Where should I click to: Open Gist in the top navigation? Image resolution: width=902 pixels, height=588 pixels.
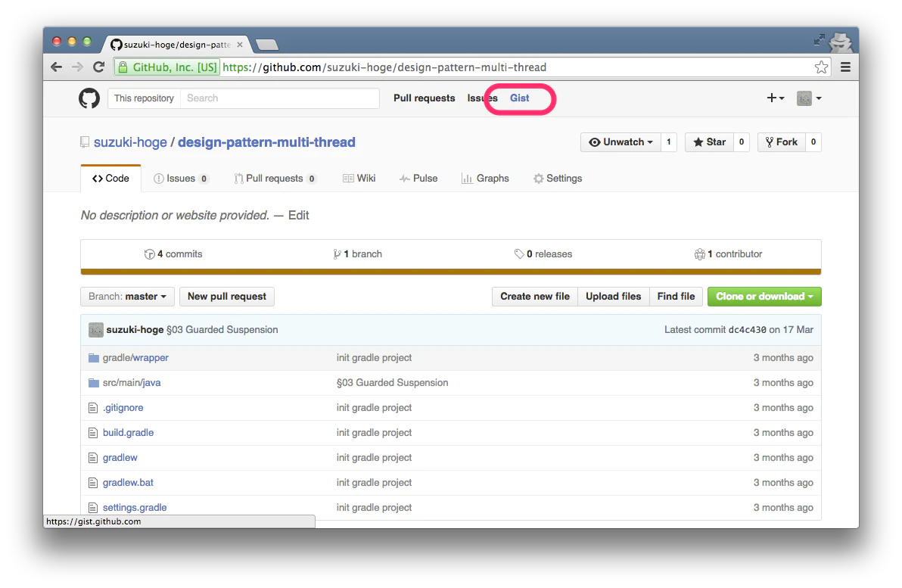pyautogui.click(x=519, y=98)
